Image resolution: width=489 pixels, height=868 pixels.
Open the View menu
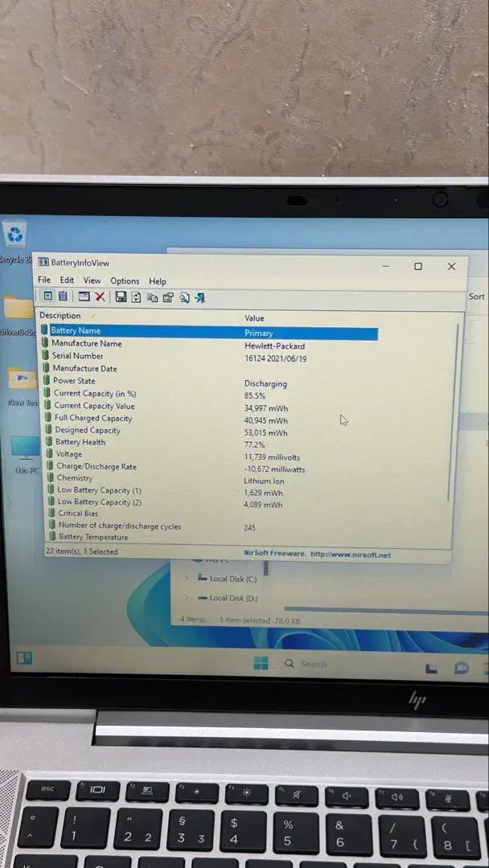click(x=92, y=280)
